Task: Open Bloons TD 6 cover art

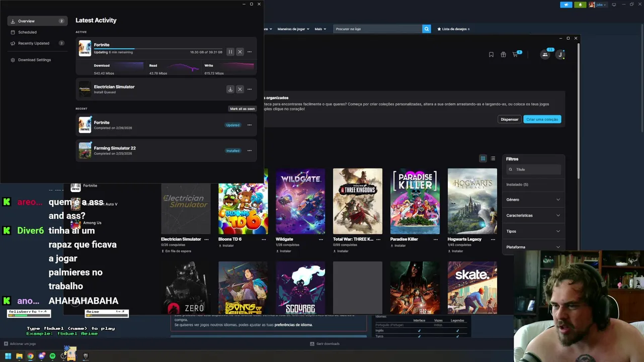Action: point(243,201)
